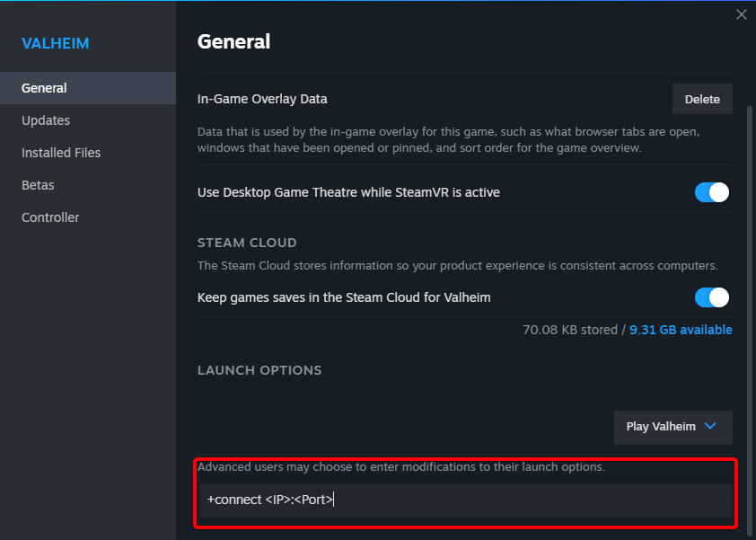Place cursor after +connect <IP>:<Port> text

[x=335, y=499]
